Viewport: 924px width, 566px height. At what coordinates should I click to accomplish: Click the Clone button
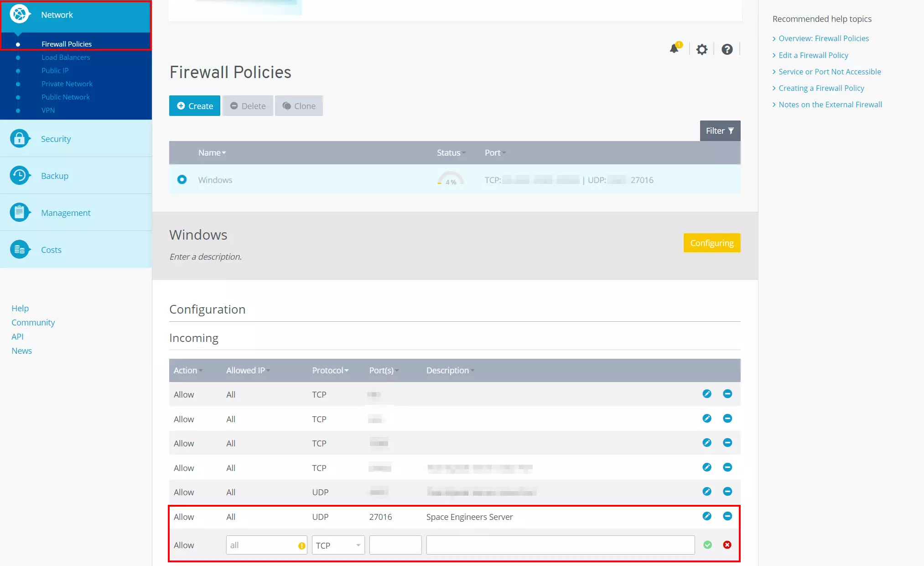(x=299, y=105)
